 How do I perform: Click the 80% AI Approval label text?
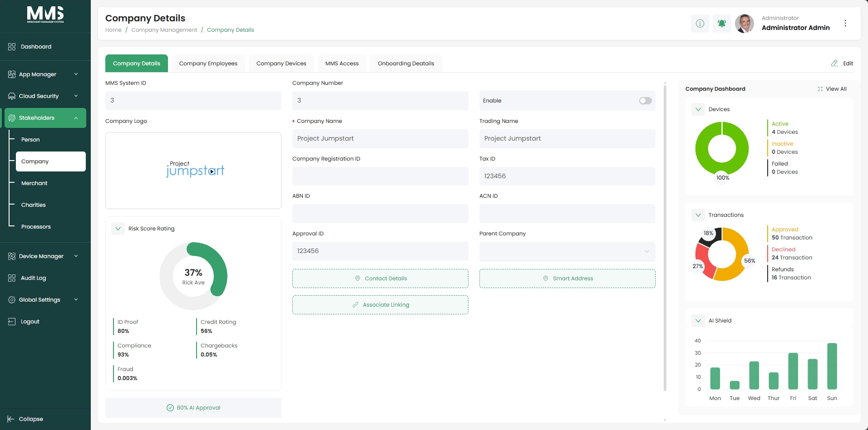coord(198,408)
